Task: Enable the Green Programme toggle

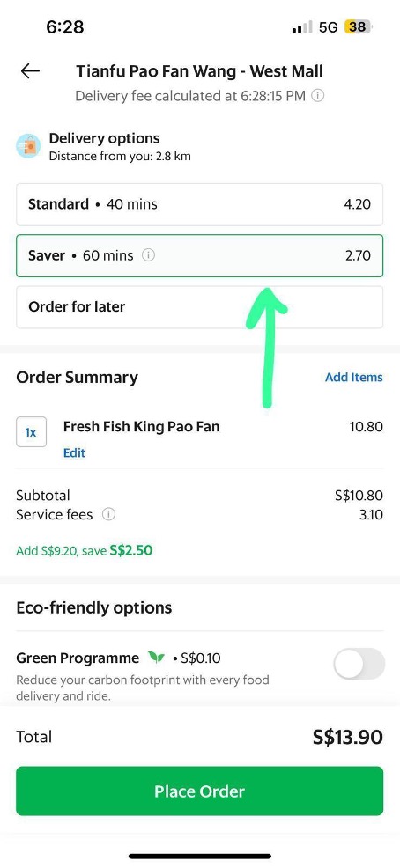Action: [x=359, y=663]
